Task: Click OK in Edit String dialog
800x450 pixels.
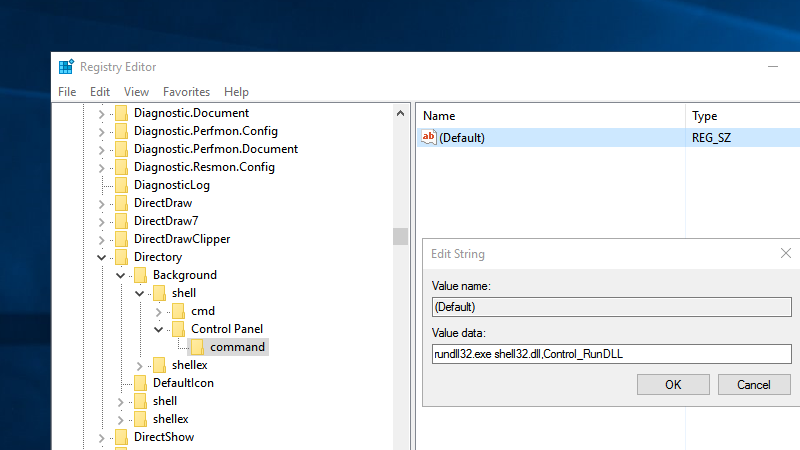Action: coord(673,385)
